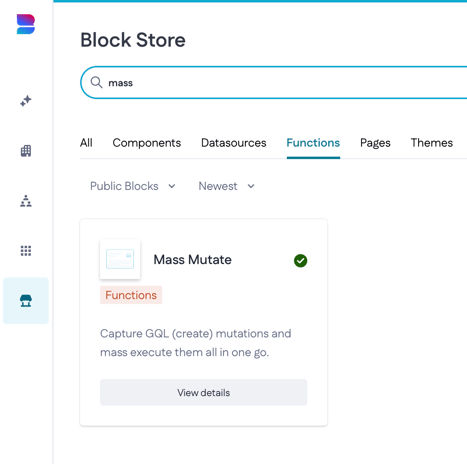Open the hierarchy tree icon in sidebar
Viewport: 467px width, 464px height.
[26, 201]
